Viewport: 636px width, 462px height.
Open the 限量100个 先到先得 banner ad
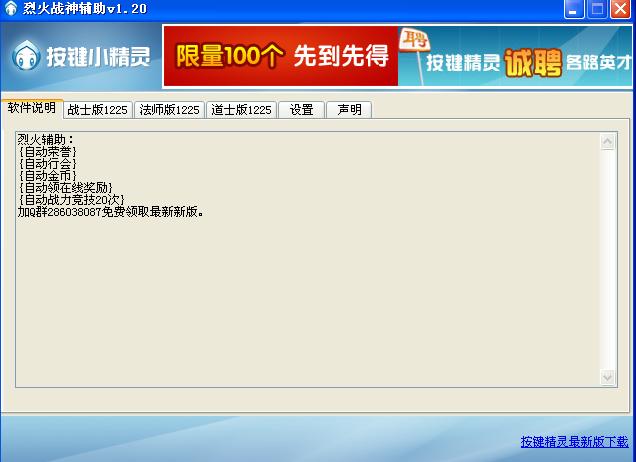281,56
